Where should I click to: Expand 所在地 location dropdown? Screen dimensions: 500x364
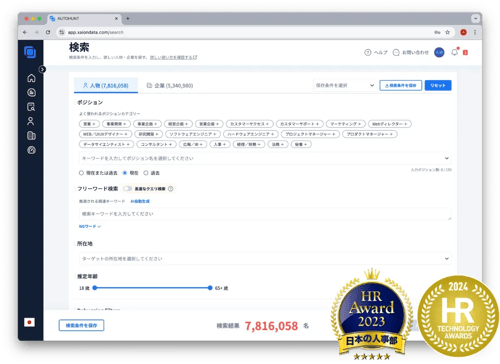pyautogui.click(x=446, y=259)
